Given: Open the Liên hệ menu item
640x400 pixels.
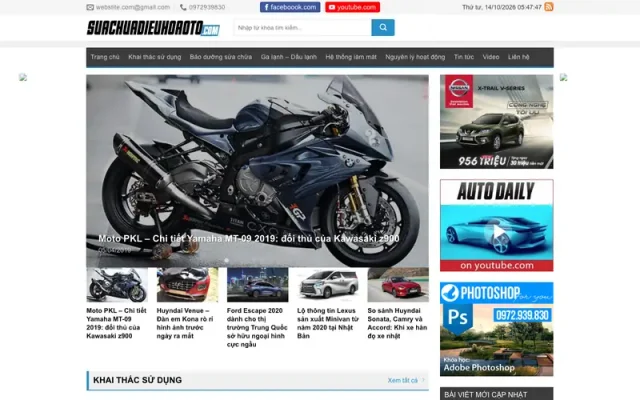Looking at the screenshot, I should 519,57.
